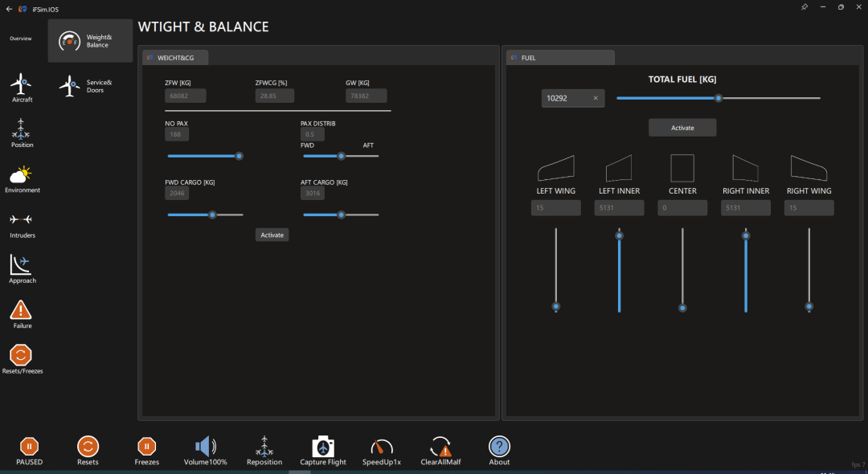This screenshot has height=474, width=868.
Task: Switch to the WEIGHT&CG tab
Action: pos(175,58)
